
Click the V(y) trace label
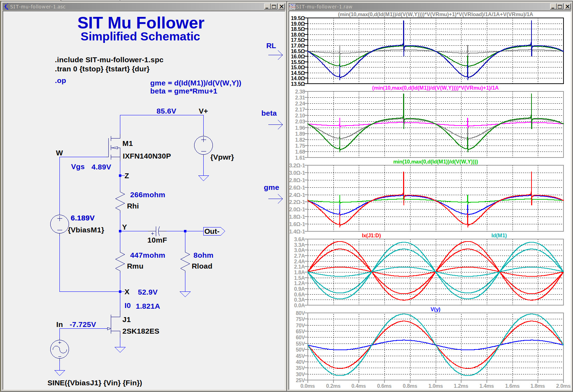pyautogui.click(x=435, y=309)
